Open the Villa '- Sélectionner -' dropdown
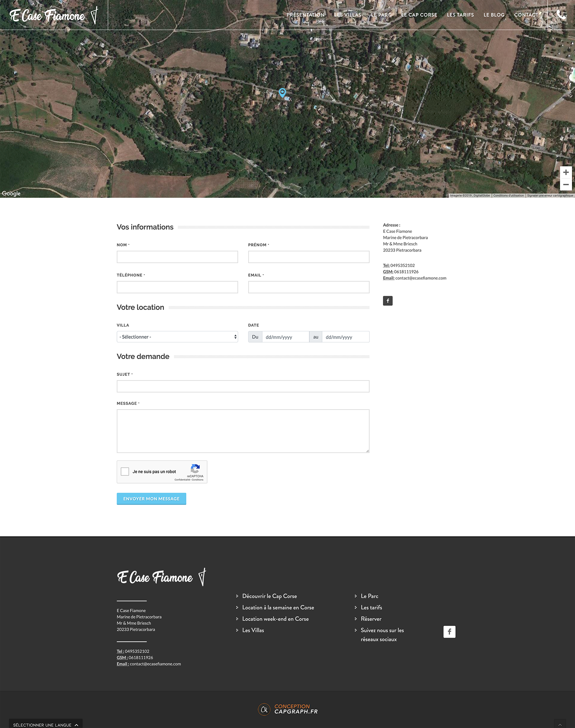This screenshot has height=728, width=575. click(x=177, y=337)
